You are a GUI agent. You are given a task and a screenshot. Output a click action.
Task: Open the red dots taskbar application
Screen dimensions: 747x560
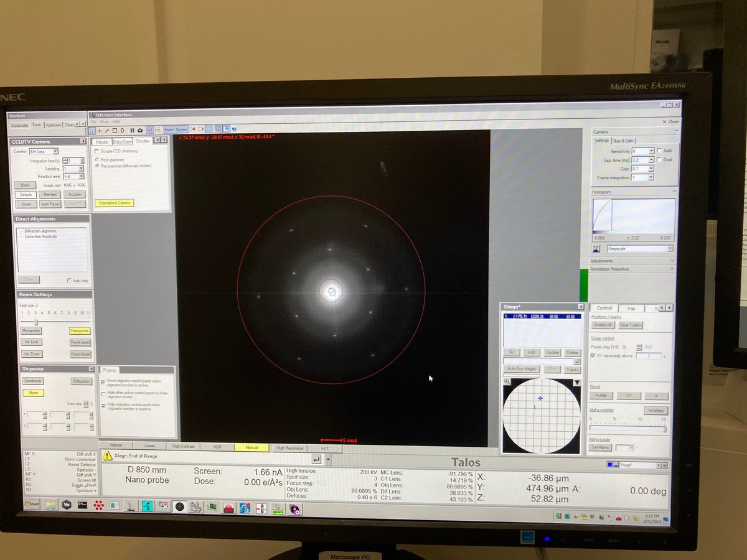pos(98,505)
